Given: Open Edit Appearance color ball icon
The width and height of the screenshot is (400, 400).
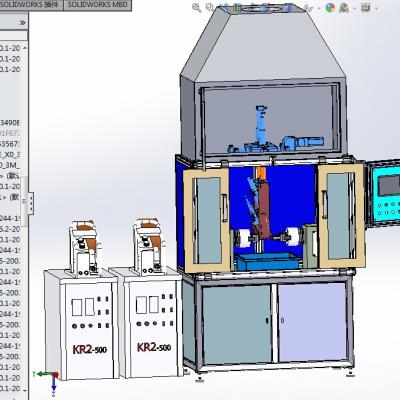Looking at the screenshot, I should pos(330,8).
